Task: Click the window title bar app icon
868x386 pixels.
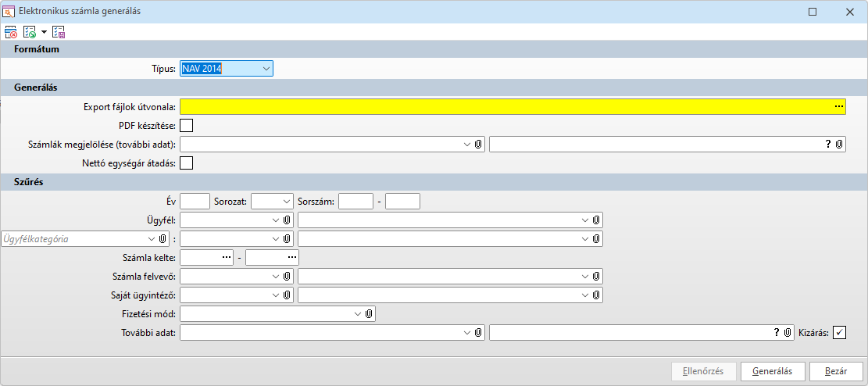Action: tap(9, 11)
